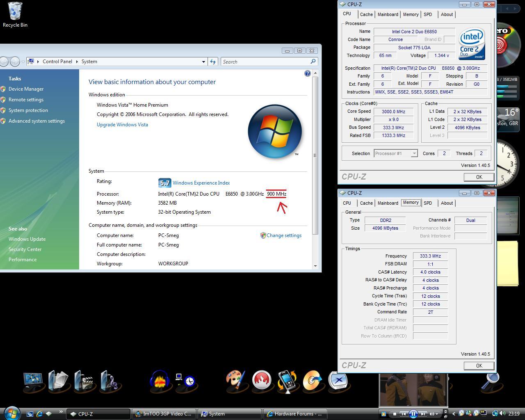Open Performance link under See also

click(23, 260)
